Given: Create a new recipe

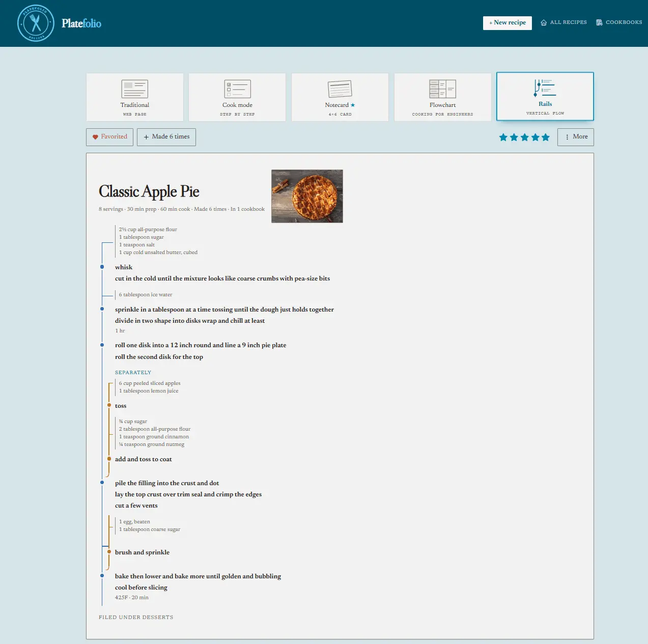Looking at the screenshot, I should (x=508, y=23).
